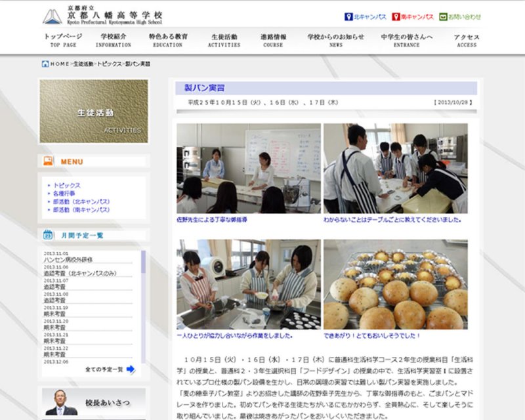Screen dimensions: 525x420
Task: Click the 生徒活動 breadcrumb link
Action: click(x=83, y=64)
